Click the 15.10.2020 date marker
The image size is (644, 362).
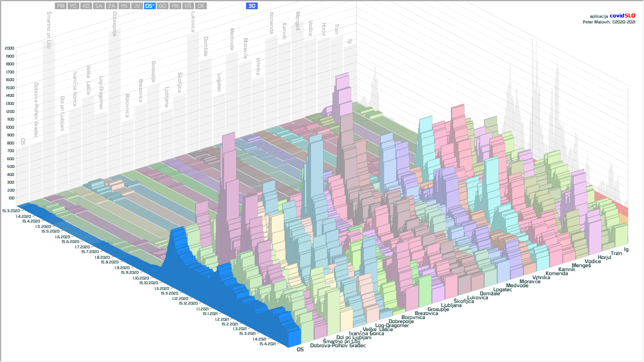[x=149, y=283]
